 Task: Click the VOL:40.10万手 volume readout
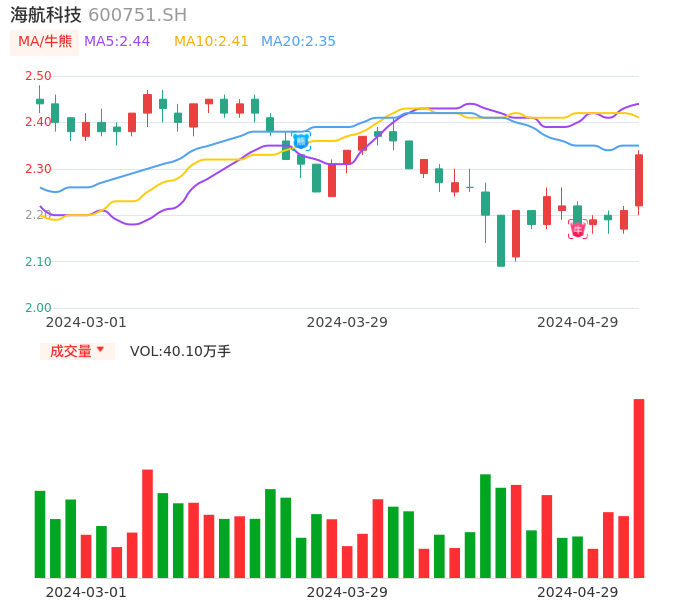(x=180, y=351)
